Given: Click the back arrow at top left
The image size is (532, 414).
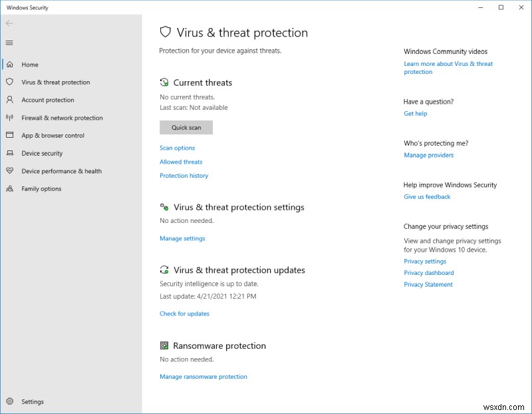Looking at the screenshot, I should [9, 23].
